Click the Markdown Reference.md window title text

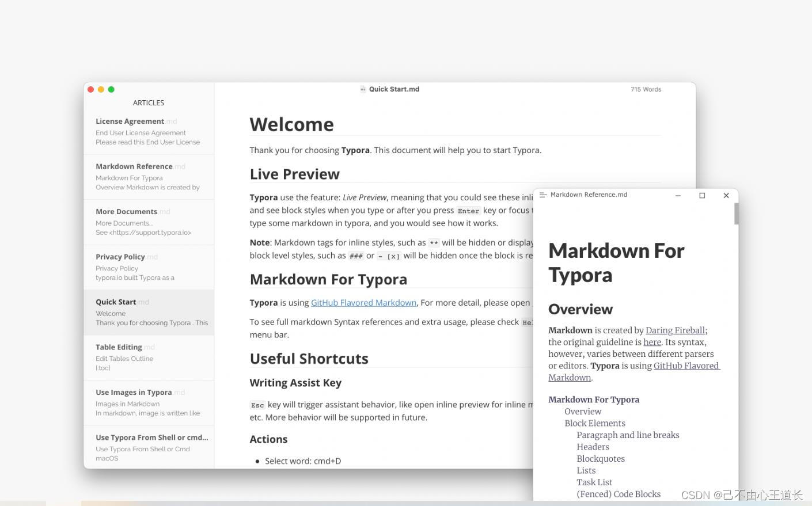(x=589, y=195)
